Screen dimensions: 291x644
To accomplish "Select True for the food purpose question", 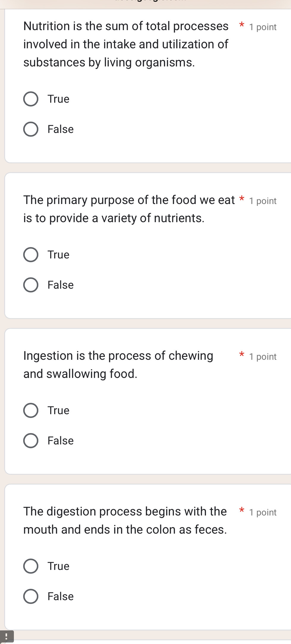I will click(31, 255).
